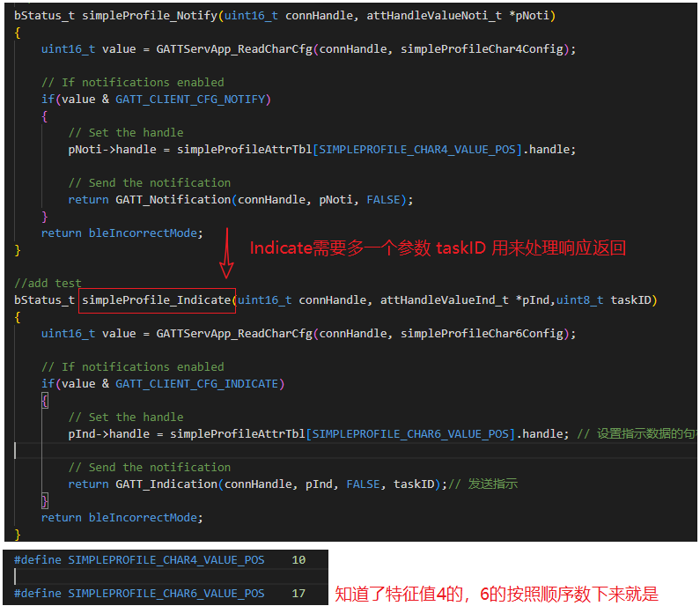700x606 pixels.
Task: Click the uint8_t type before taskID parameter
Action: (579, 300)
